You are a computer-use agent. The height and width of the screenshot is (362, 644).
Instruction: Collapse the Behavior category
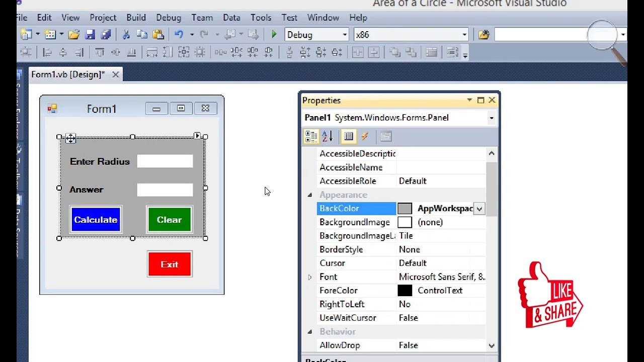point(310,332)
